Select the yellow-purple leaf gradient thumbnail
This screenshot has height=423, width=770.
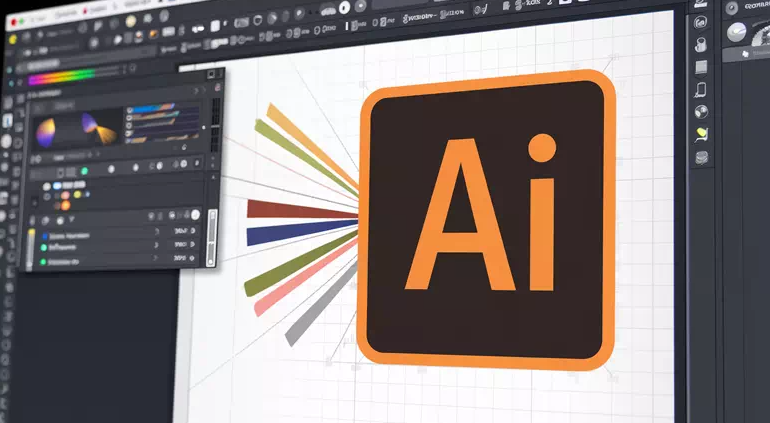click(45, 132)
